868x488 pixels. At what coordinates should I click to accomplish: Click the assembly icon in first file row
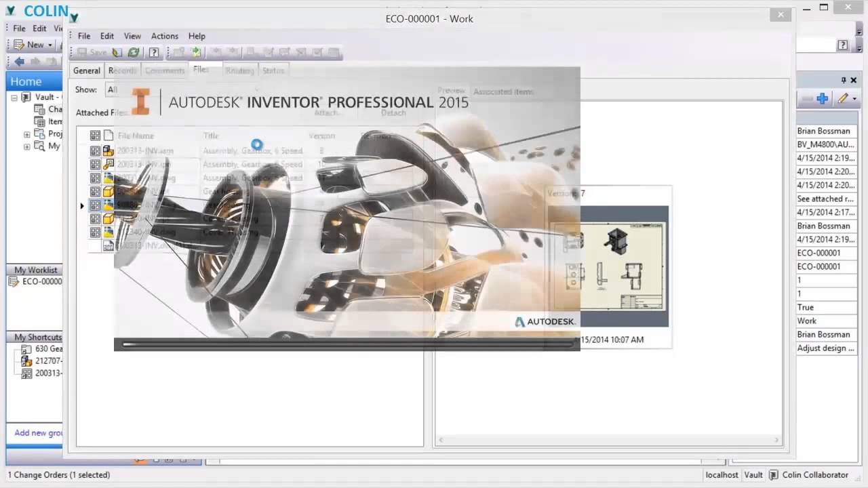point(108,150)
